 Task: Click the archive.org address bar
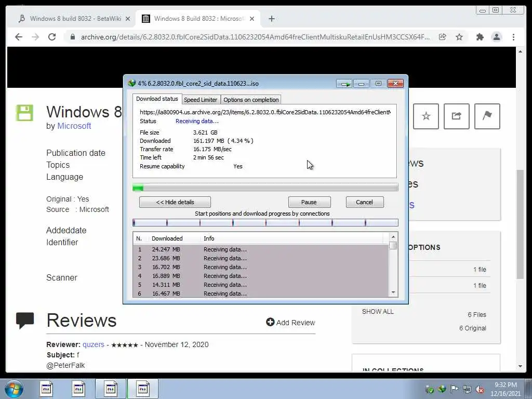click(x=255, y=37)
